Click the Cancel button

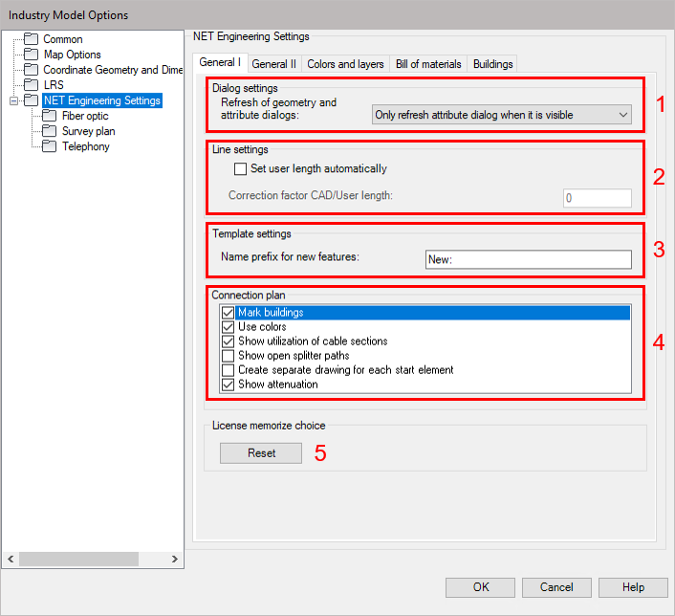tap(556, 587)
